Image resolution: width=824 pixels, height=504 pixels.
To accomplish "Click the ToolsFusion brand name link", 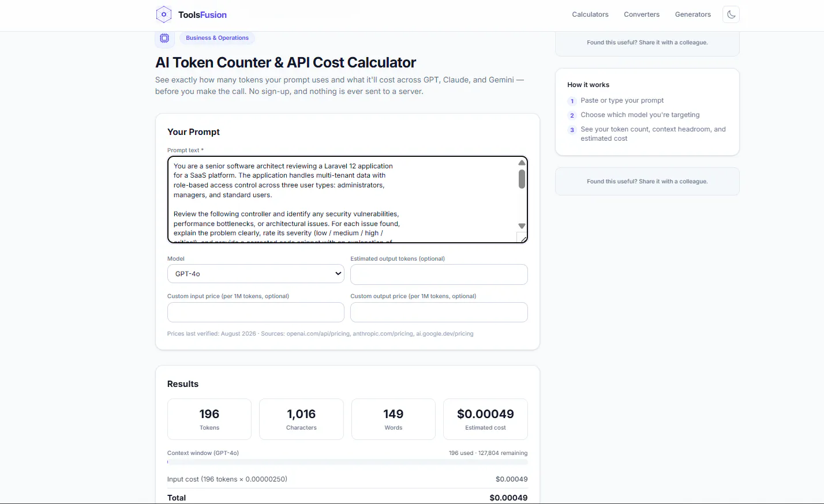I will (x=203, y=15).
